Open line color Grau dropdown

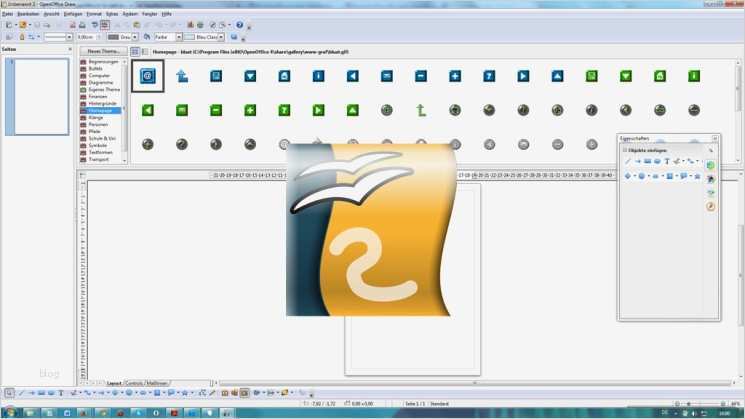tap(135, 37)
